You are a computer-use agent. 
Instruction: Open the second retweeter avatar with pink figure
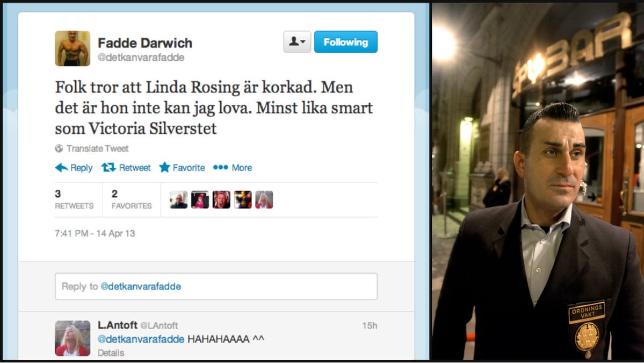pos(200,200)
